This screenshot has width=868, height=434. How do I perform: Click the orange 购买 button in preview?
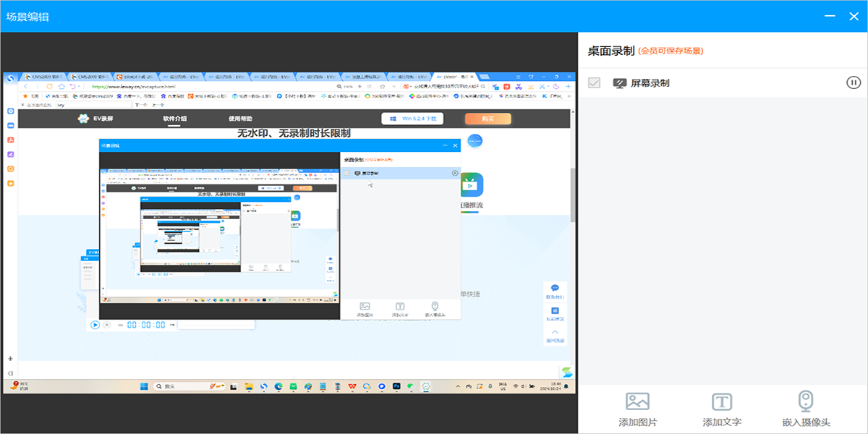point(488,119)
